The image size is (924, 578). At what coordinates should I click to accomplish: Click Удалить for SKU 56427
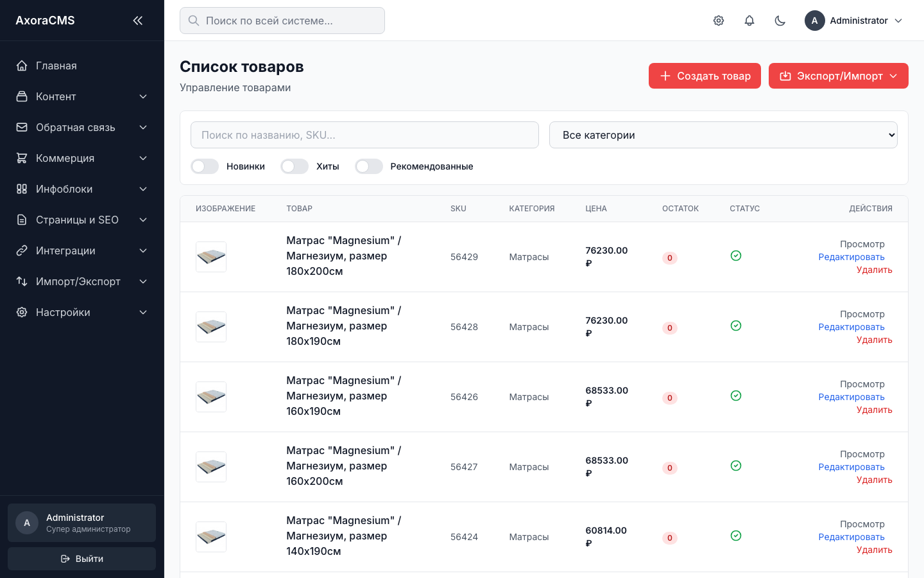pos(874,480)
